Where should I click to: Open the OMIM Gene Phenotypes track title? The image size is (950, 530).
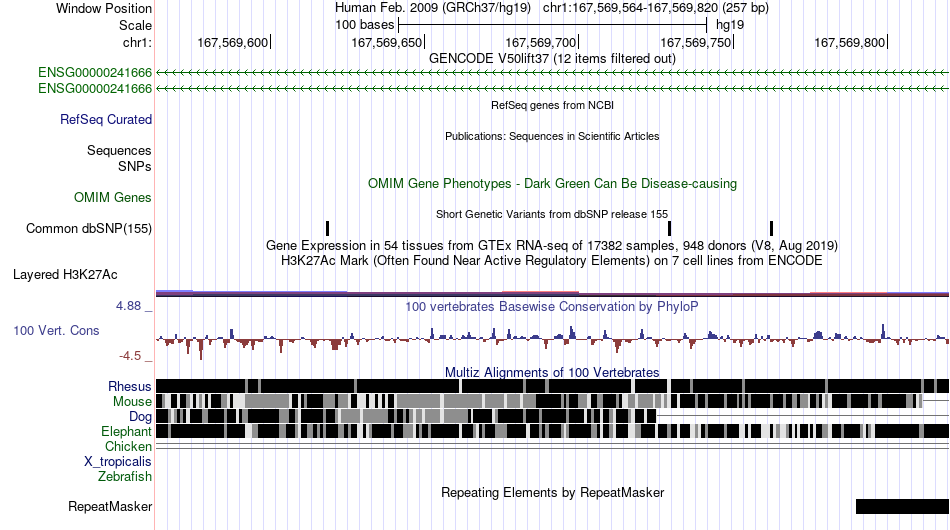[x=552, y=183]
